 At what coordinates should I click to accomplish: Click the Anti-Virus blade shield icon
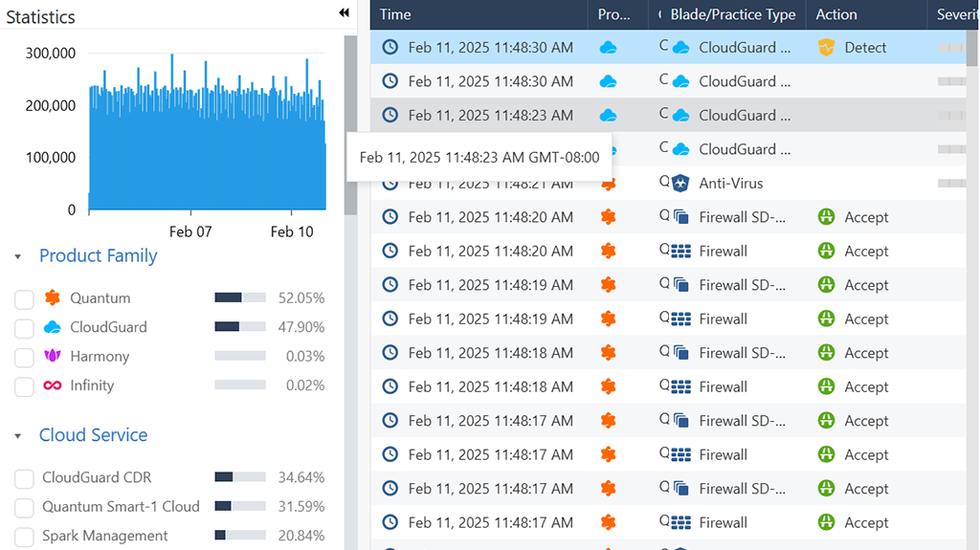680,183
